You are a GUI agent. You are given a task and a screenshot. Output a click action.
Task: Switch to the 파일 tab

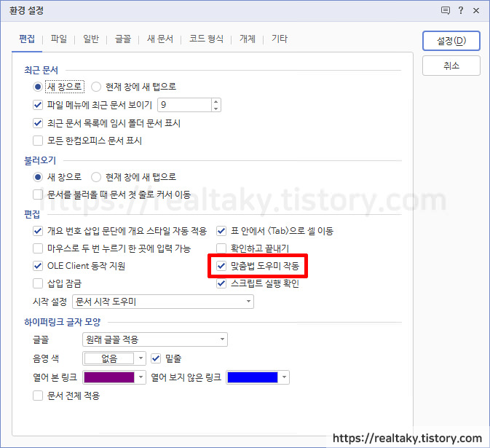(x=59, y=39)
